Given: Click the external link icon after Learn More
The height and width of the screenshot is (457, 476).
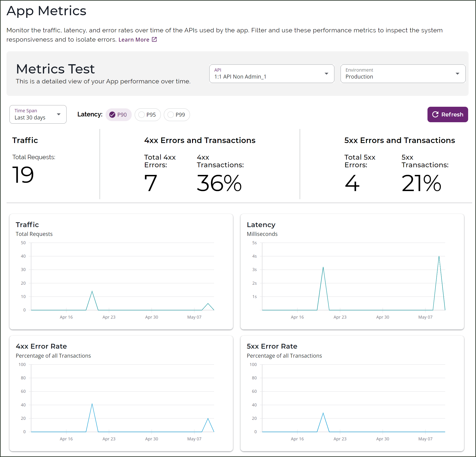Looking at the screenshot, I should (x=154, y=39).
